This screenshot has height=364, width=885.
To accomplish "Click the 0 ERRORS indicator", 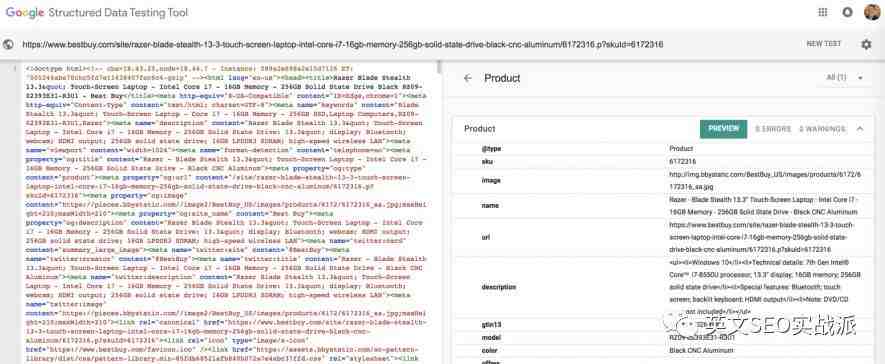I will click(x=773, y=129).
